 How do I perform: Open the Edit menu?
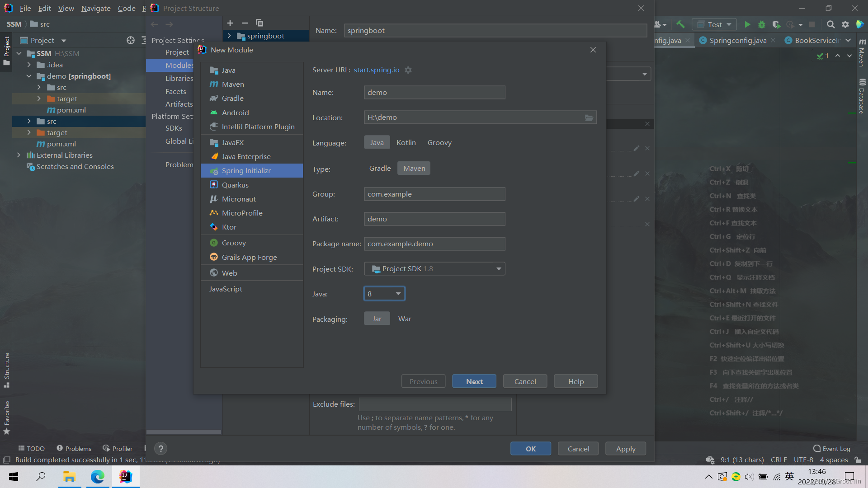tap(44, 8)
